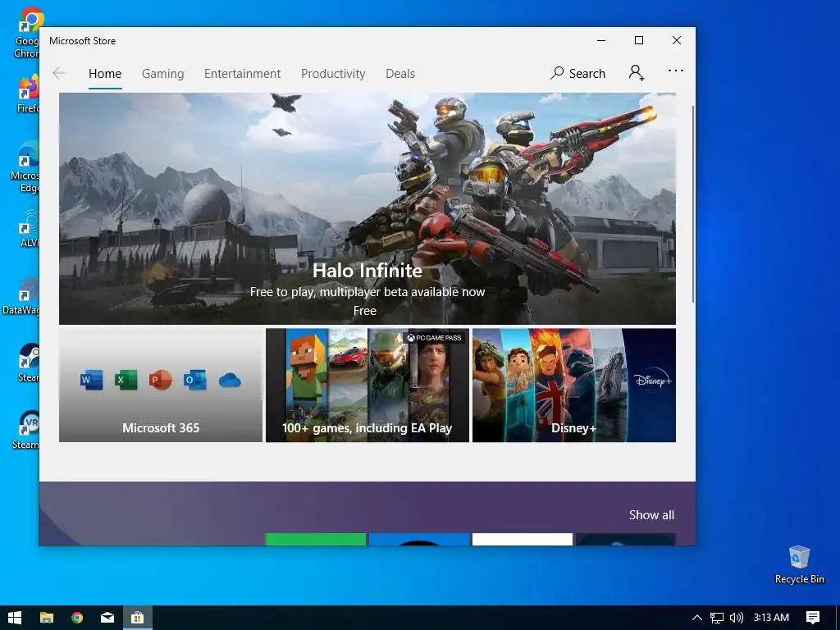Click the Recycle Bin desktop icon
Screen dimensions: 840x630
799,565
